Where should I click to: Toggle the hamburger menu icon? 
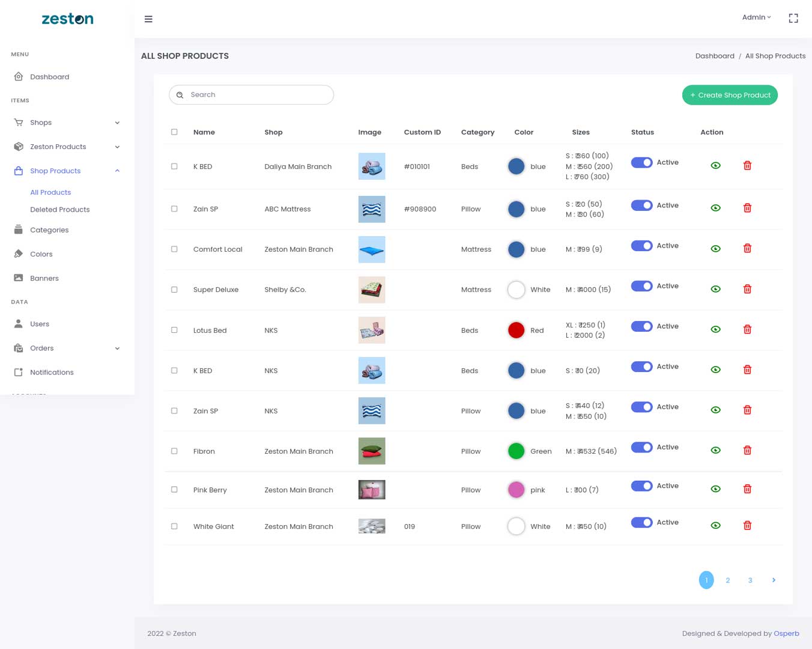[148, 19]
